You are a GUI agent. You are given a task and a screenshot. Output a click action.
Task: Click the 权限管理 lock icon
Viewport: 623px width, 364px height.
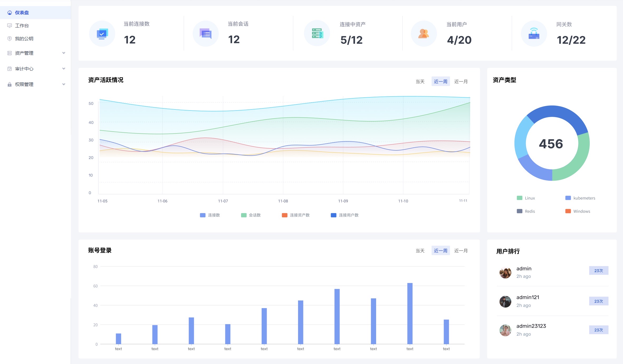(x=9, y=84)
